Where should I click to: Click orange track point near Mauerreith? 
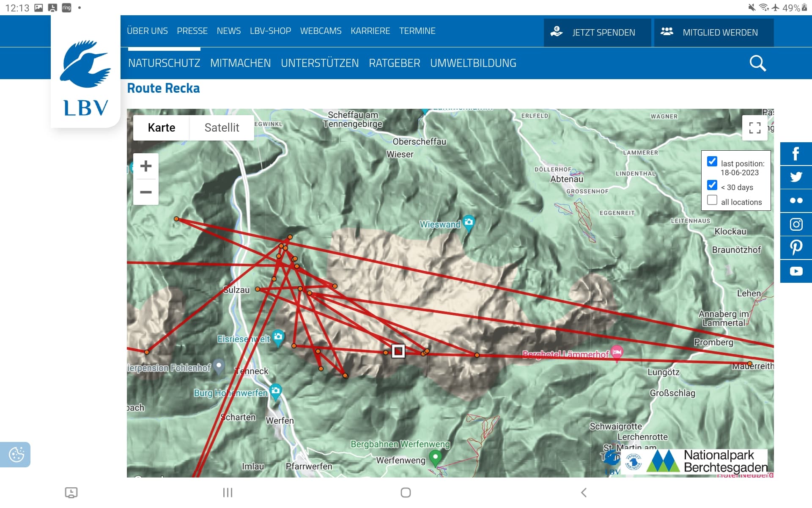point(750,364)
